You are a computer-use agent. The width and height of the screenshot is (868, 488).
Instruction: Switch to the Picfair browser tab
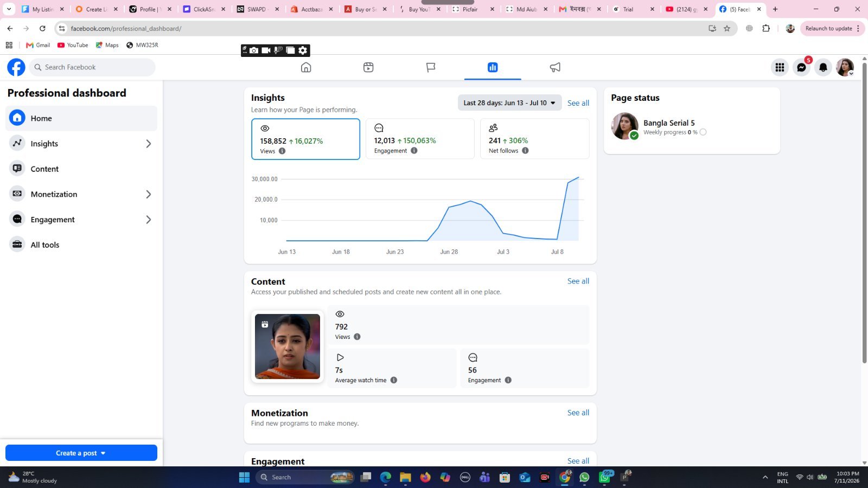coord(472,9)
